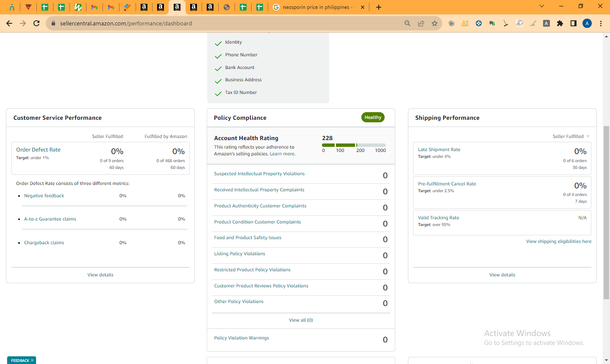Image resolution: width=610 pixels, height=364 pixels.
Task: Expand the Chrome tab search chevron
Action: coord(542,6)
